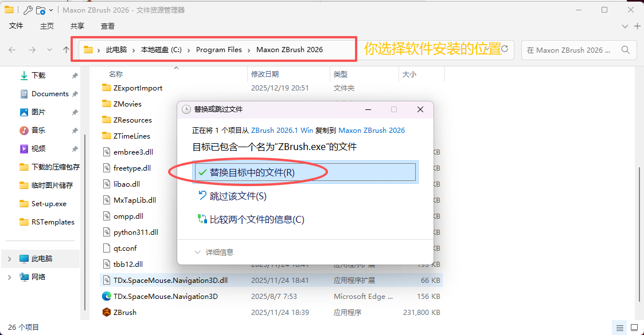
Task: Click the details view button in status bar
Action: coord(620,328)
